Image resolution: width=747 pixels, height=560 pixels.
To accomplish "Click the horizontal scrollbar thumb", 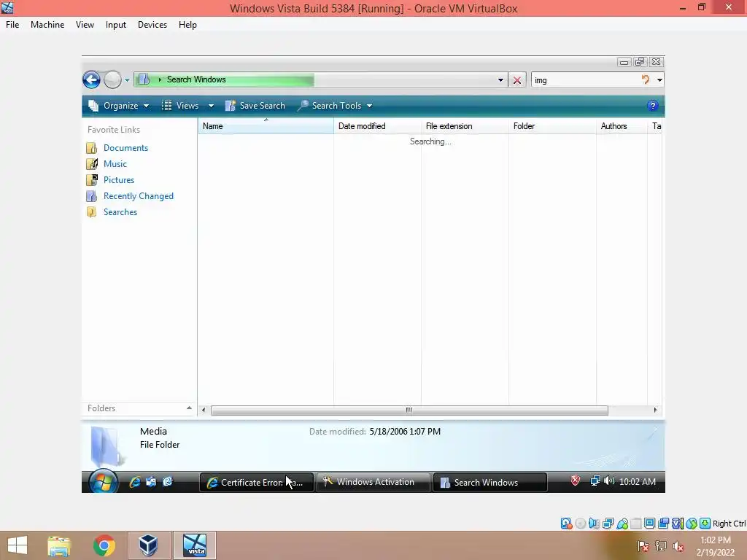I will 409,410.
